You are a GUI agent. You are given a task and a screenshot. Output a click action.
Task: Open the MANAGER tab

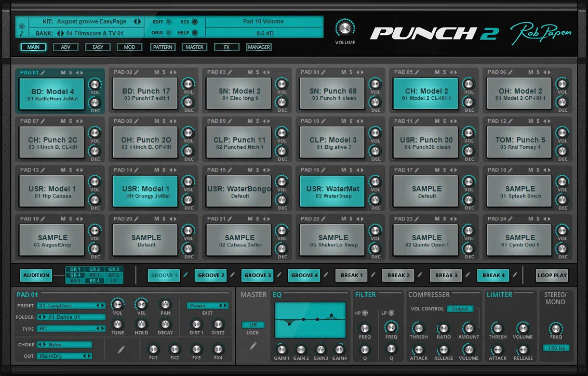coord(259,47)
